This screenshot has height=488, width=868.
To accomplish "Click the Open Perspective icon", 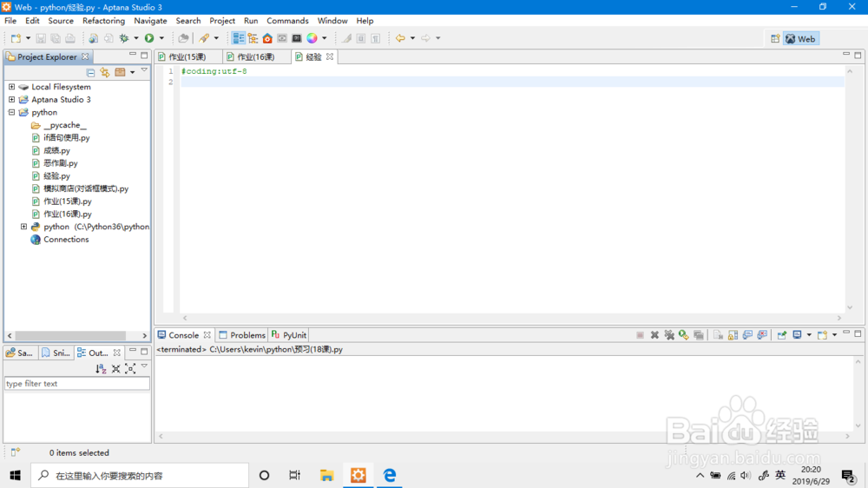I will point(775,39).
